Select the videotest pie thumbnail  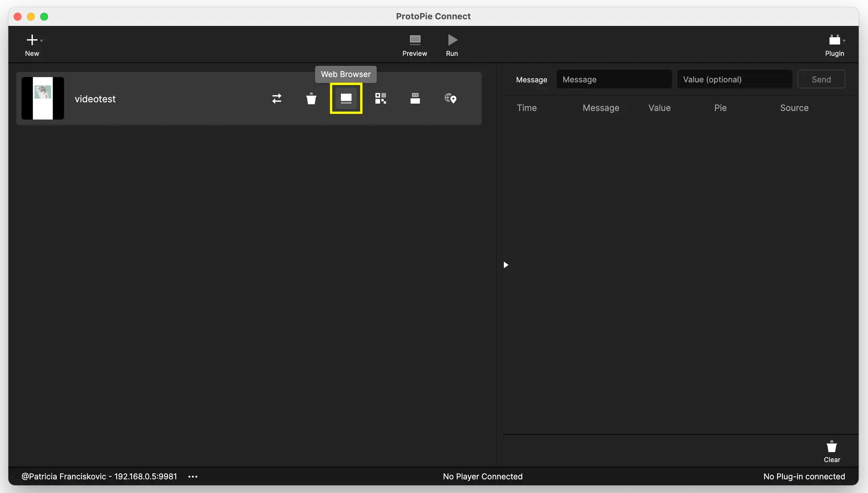[x=43, y=99]
